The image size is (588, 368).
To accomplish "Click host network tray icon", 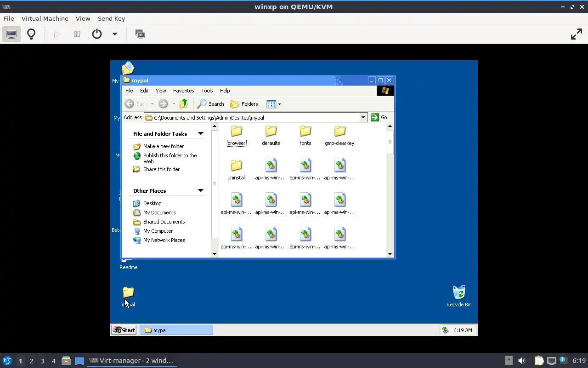I will pos(552,361).
